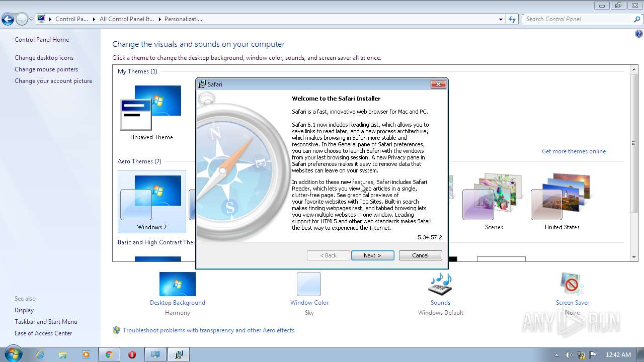Select the Scenes theme
The height and width of the screenshot is (362, 644).
tap(494, 202)
